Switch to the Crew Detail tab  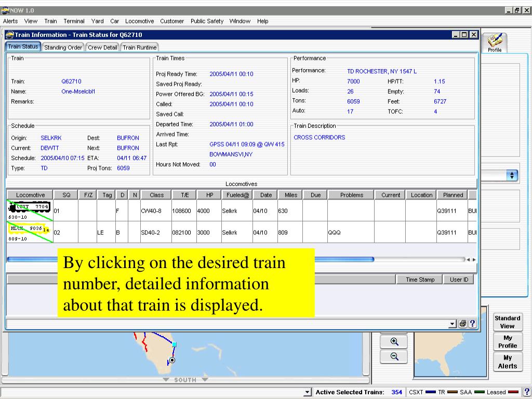[102, 47]
